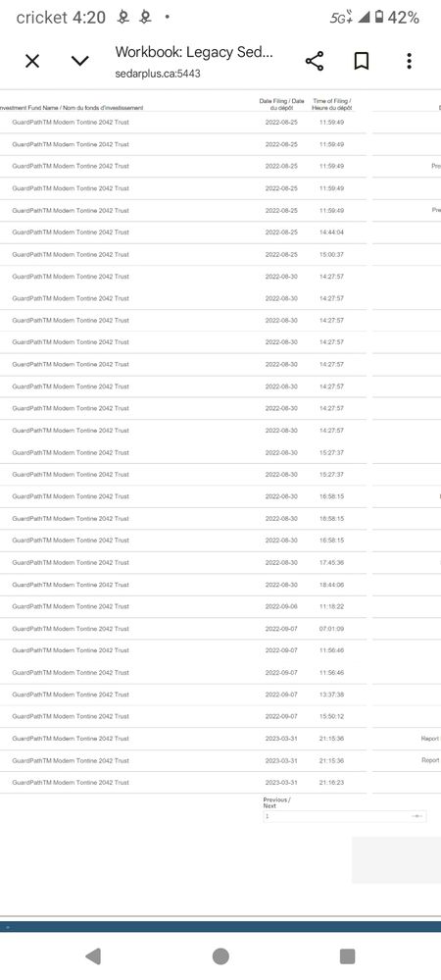
Task: Click the Time of Filing column header
Action: tap(331, 104)
